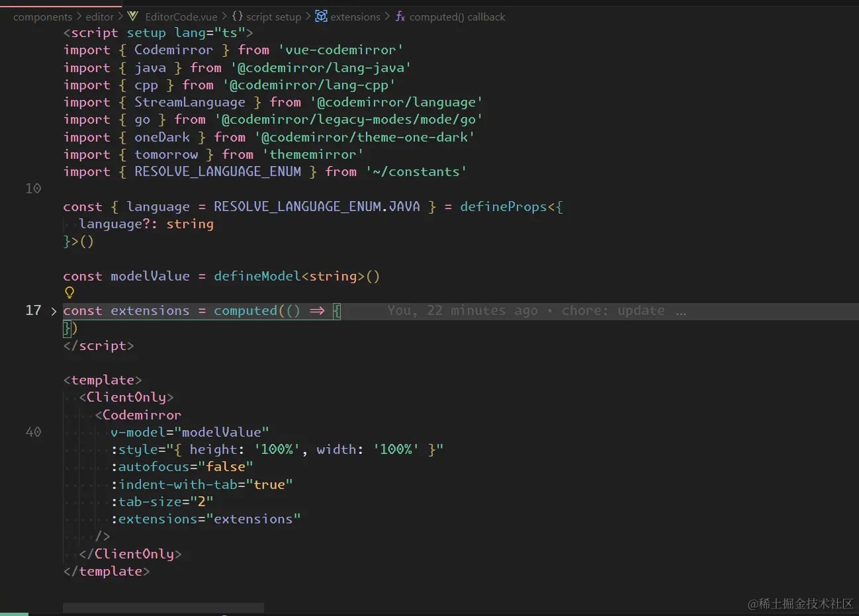
Task: Click 'oneDark' identifier in the import
Action: coord(162,137)
